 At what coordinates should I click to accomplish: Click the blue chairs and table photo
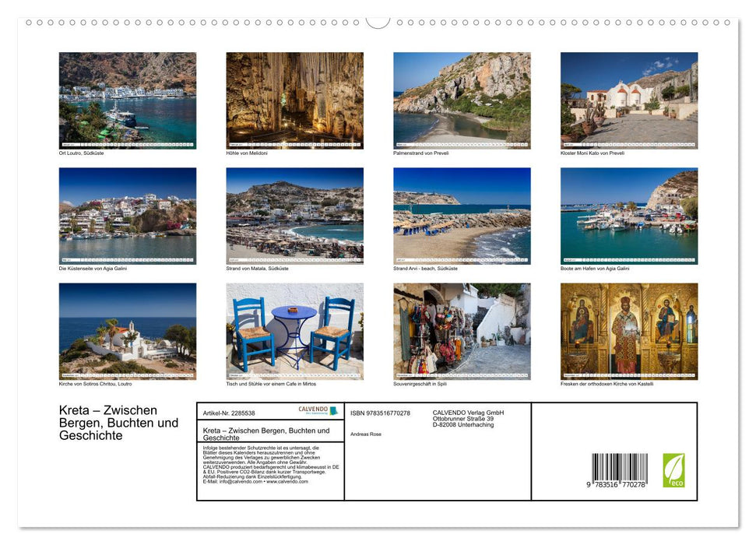click(x=294, y=332)
